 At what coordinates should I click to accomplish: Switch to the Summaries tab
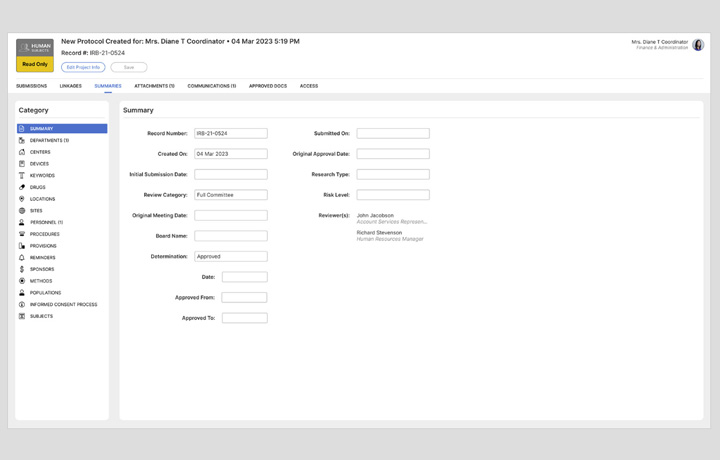(x=108, y=86)
